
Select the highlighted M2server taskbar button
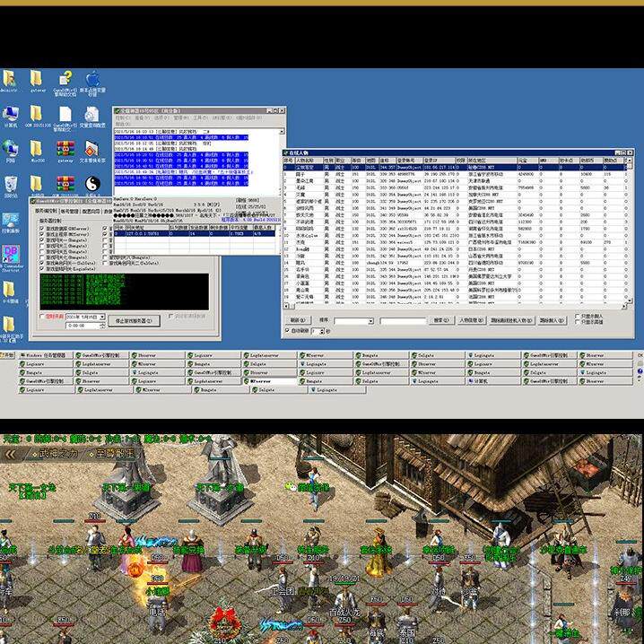pyautogui.click(x=269, y=381)
